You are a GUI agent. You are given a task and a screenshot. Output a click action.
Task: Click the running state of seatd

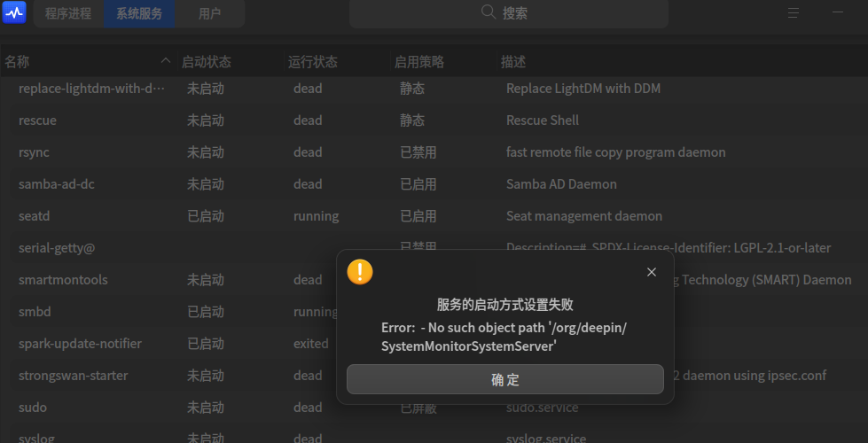click(x=317, y=216)
